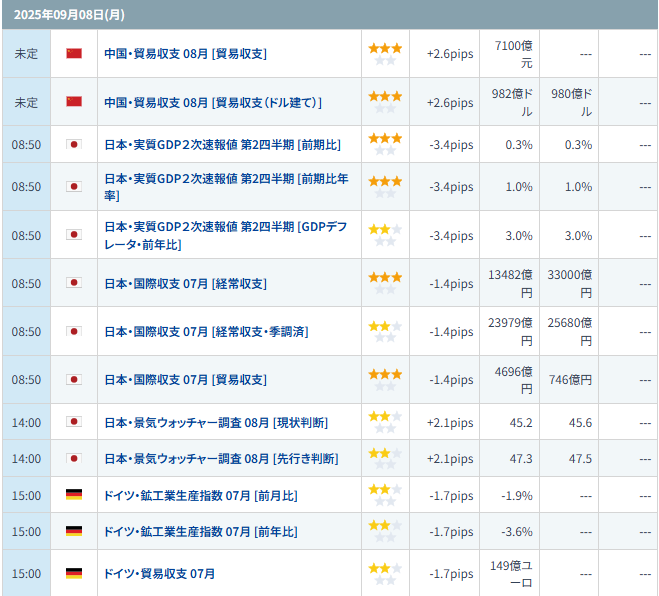Viewport: 659px width, 596px height.
Task: Open 日本・実質GDP2次速報値 [前期比] link
Action: coord(222,145)
